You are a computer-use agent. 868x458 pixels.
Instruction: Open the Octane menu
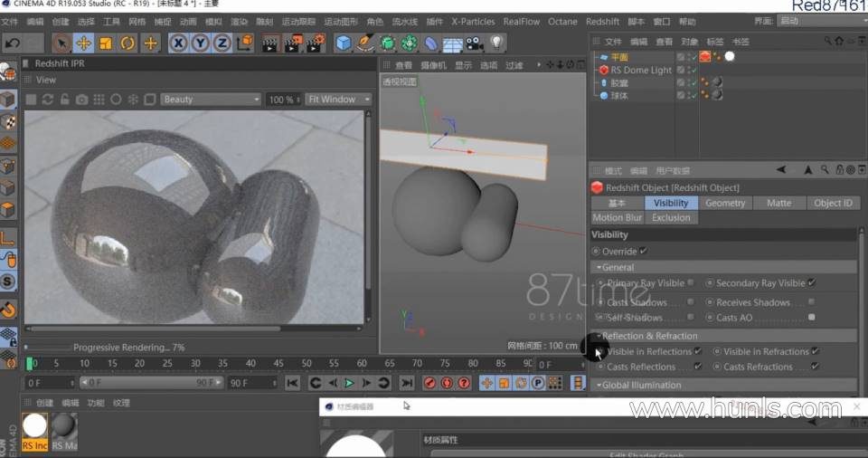562,22
